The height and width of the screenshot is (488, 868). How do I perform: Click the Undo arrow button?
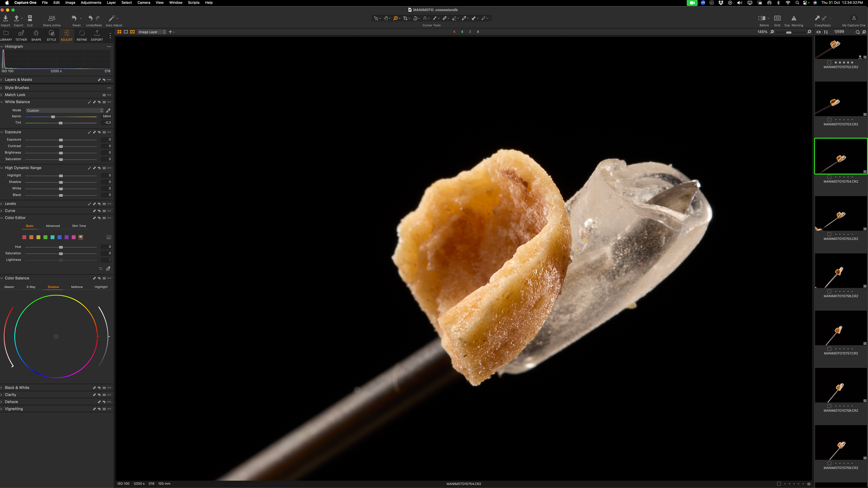point(90,18)
